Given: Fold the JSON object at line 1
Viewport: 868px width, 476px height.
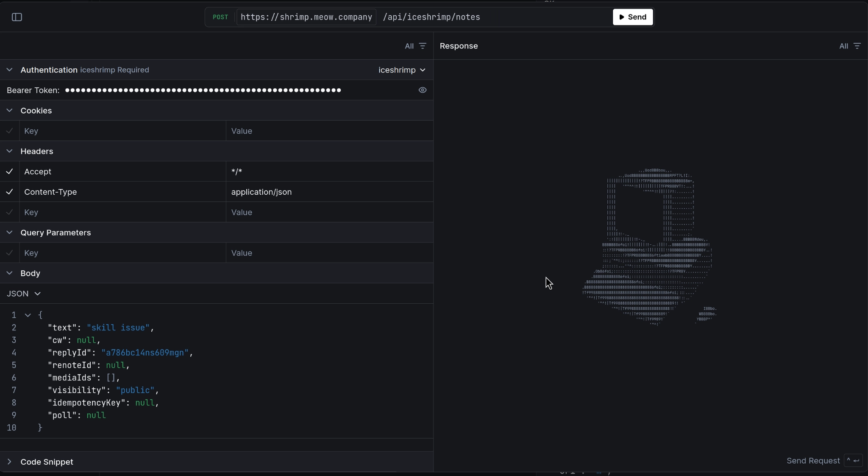Looking at the screenshot, I should click(x=28, y=315).
